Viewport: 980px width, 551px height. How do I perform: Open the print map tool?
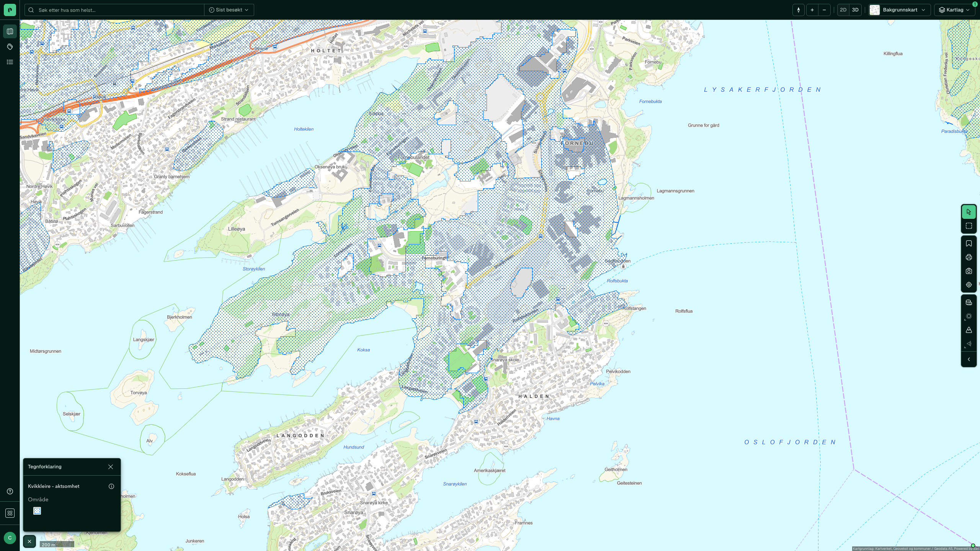click(x=969, y=258)
